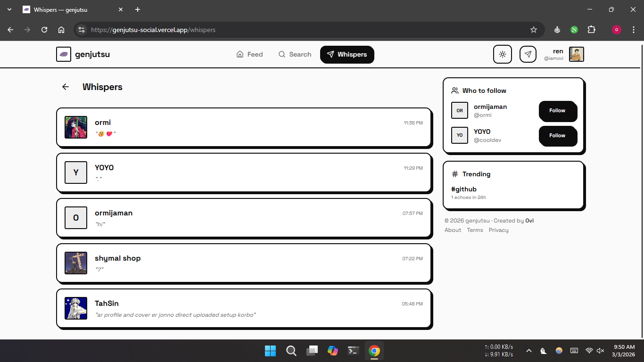Open the shymal shop conversation
This screenshot has height=362, width=644.
click(244, 263)
